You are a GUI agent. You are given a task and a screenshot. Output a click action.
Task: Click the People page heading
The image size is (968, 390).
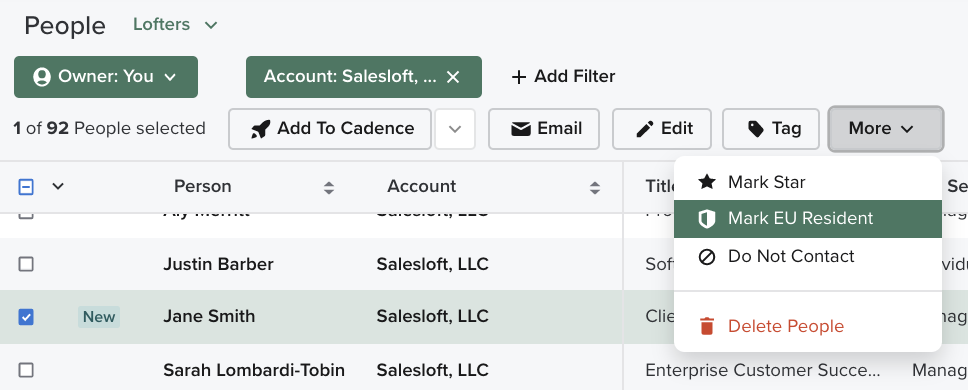65,26
